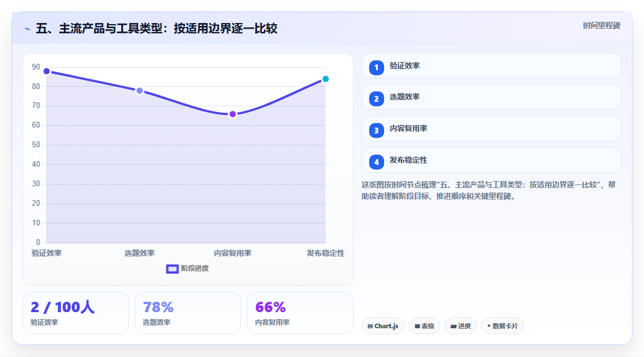Image resolution: width=644 pixels, height=357 pixels.
Task: Select the 进度 tag chip
Action: point(461,326)
